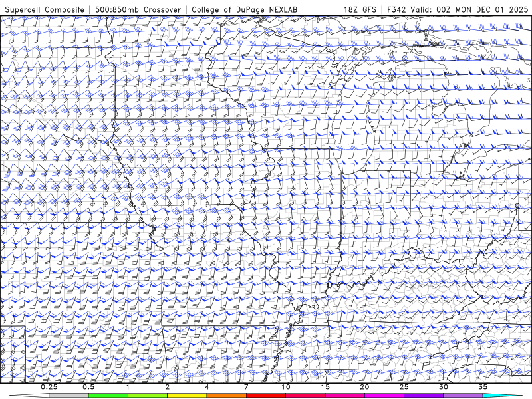The image size is (532, 399).
Task: Click the 35 scale label
Action: click(x=483, y=387)
